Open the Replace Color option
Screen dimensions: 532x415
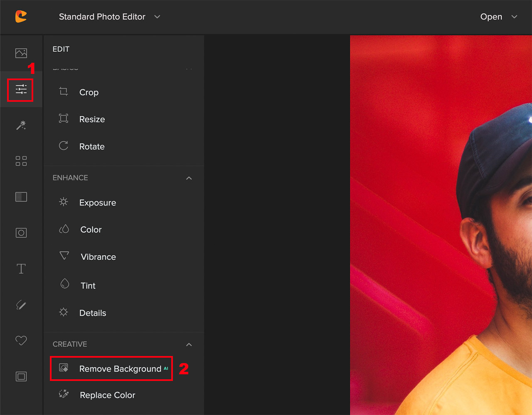(107, 395)
